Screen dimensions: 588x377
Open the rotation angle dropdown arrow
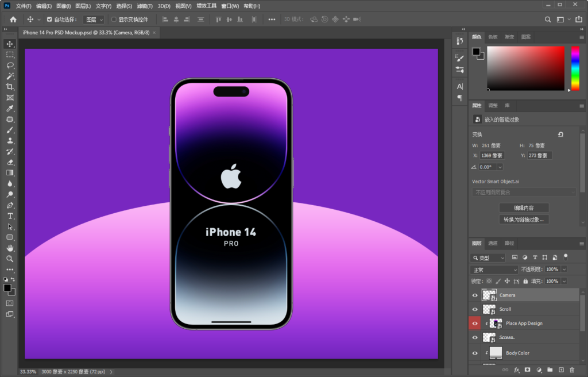pyautogui.click(x=500, y=167)
